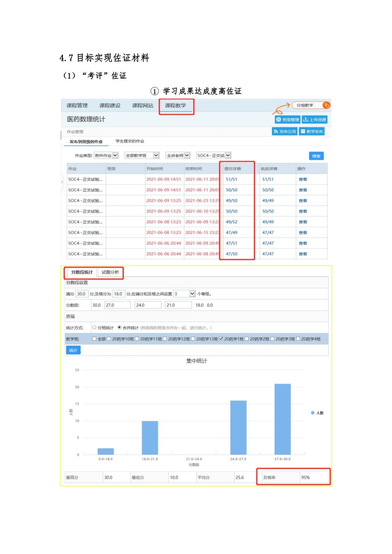The height and width of the screenshot is (554, 392).
Task: Select the 分班统计 radio button
Action: tap(94, 327)
